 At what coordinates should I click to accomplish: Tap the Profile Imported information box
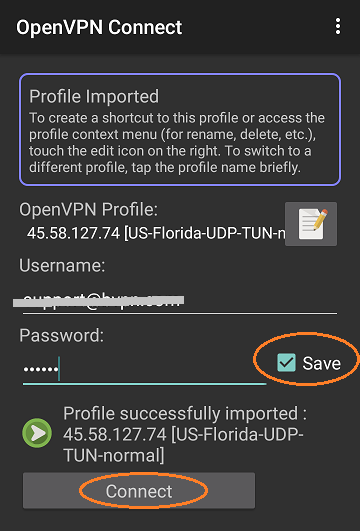180,129
